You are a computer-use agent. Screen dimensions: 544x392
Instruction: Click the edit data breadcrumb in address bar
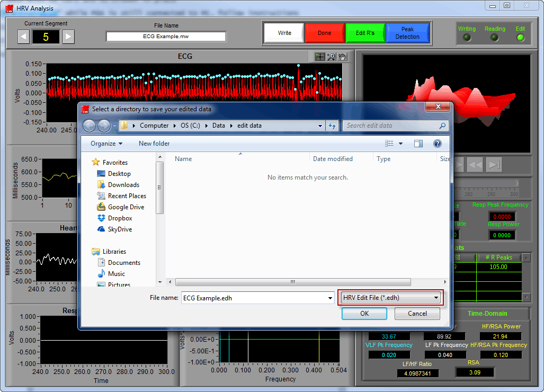(249, 126)
